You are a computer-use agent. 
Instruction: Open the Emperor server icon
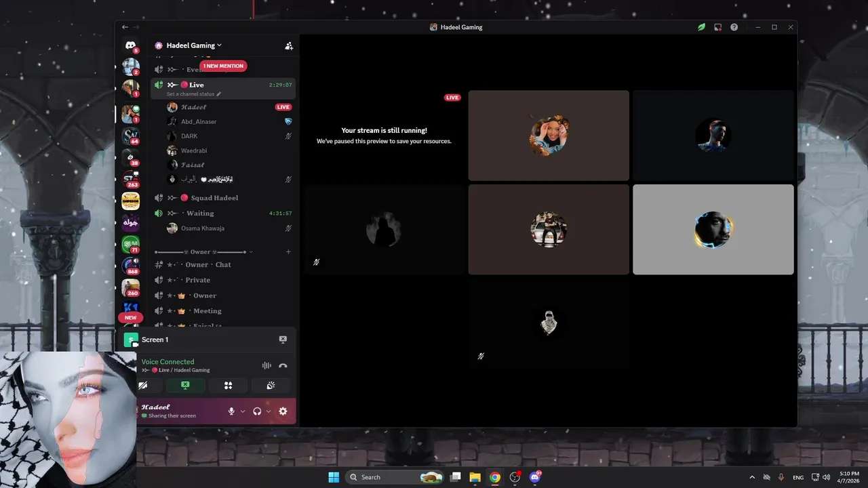click(130, 201)
